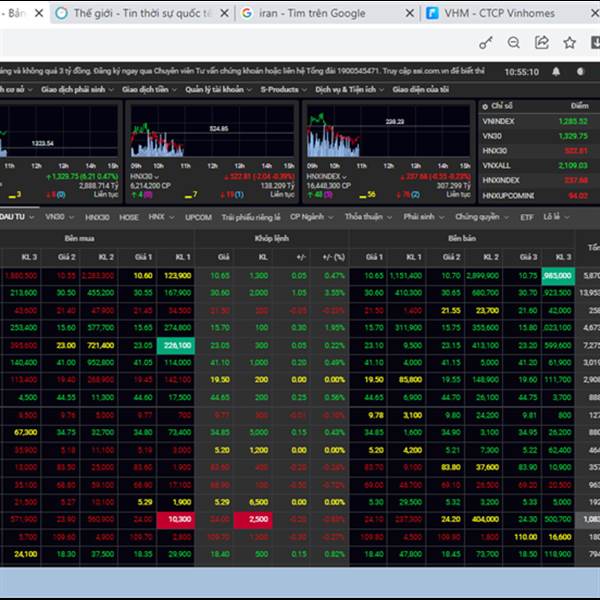Open Giao dịch phái sinh menu
The image size is (600, 600).
(x=77, y=90)
